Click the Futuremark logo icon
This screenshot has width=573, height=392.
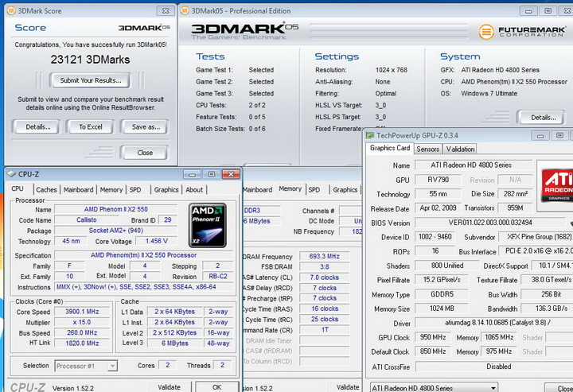pyautogui.click(x=486, y=31)
